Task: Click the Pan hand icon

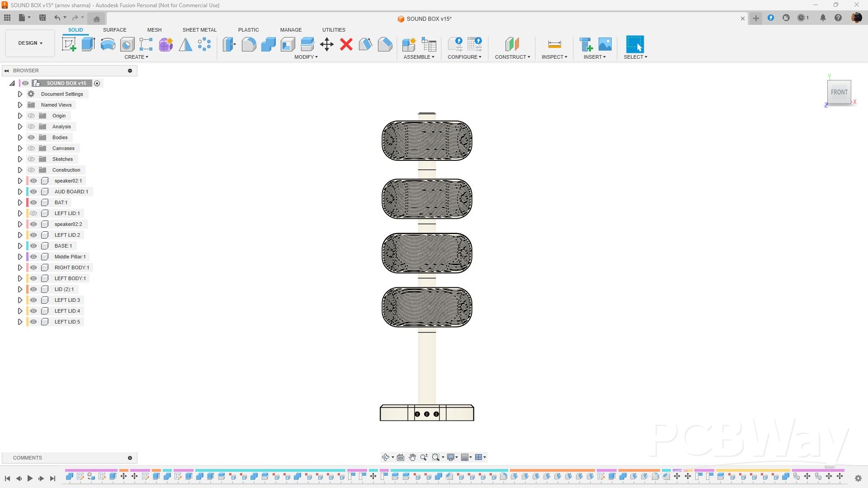Action: point(412,457)
